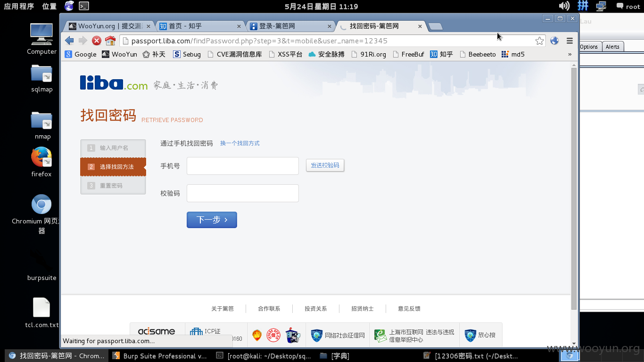Open the Sebug bookmark
This screenshot has width=644, height=362.
click(x=187, y=54)
